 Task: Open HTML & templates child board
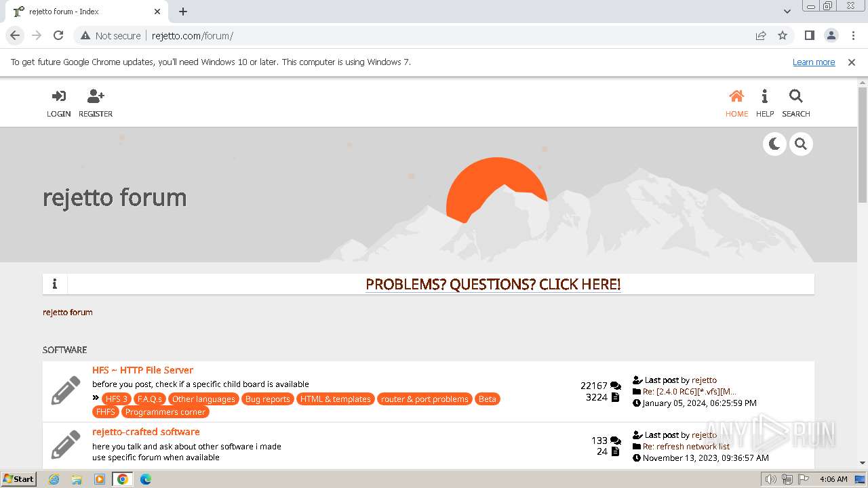[x=336, y=399]
